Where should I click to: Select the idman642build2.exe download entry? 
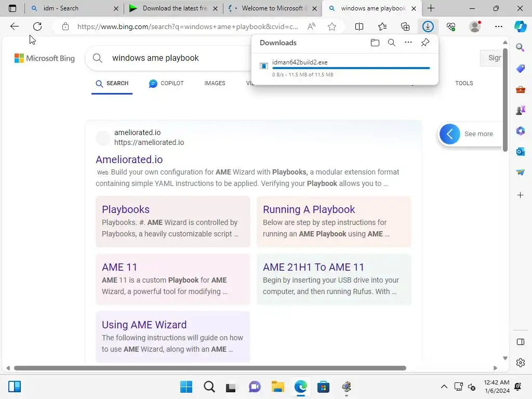[x=345, y=68]
